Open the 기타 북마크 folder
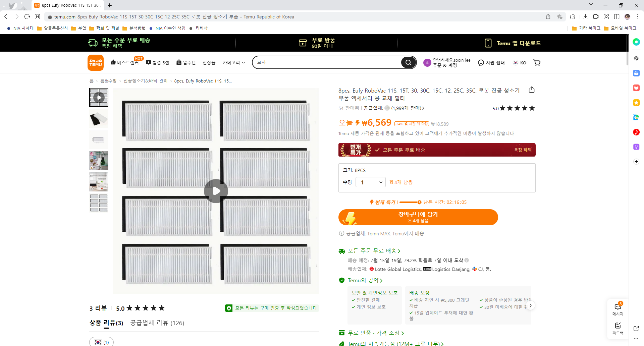This screenshot has height=346, width=644. (586, 28)
